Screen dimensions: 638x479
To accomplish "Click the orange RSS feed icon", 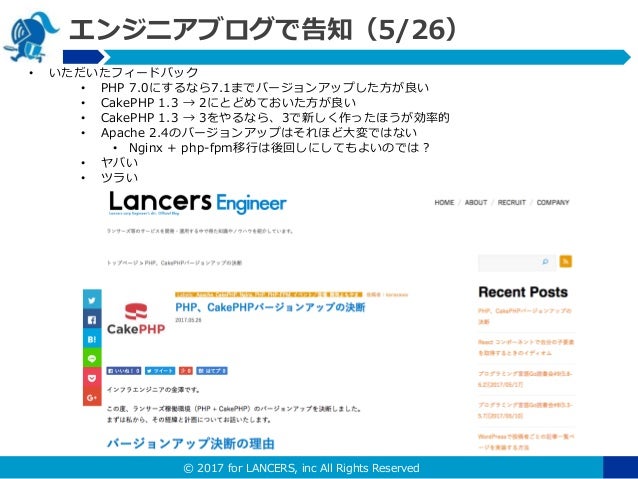I will 566,261.
